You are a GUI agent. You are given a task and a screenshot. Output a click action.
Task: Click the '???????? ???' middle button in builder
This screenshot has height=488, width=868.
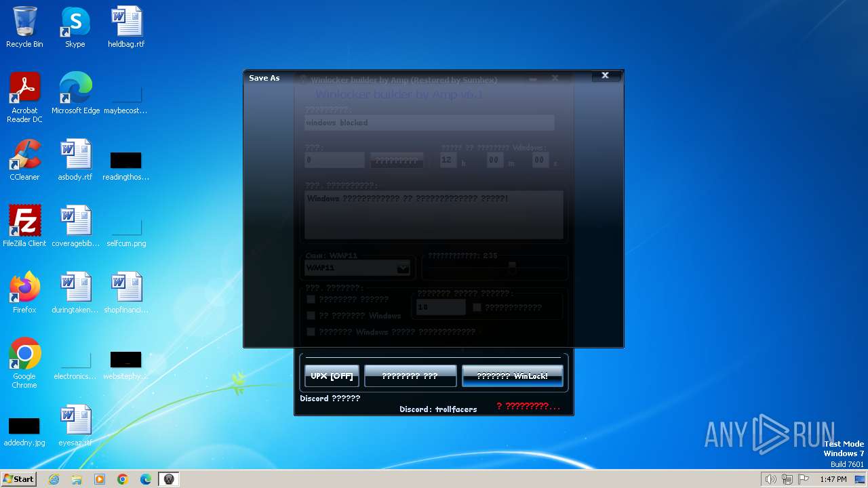[x=410, y=376]
